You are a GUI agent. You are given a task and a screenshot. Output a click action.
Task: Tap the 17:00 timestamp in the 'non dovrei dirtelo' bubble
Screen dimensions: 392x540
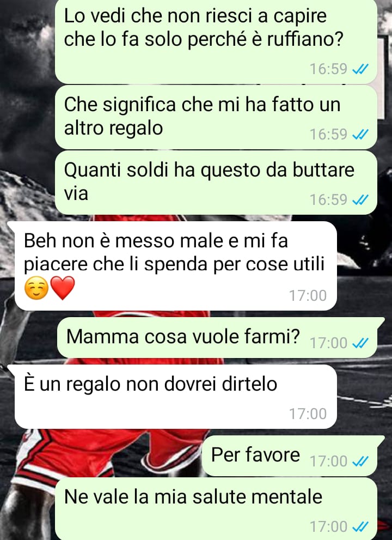308,414
